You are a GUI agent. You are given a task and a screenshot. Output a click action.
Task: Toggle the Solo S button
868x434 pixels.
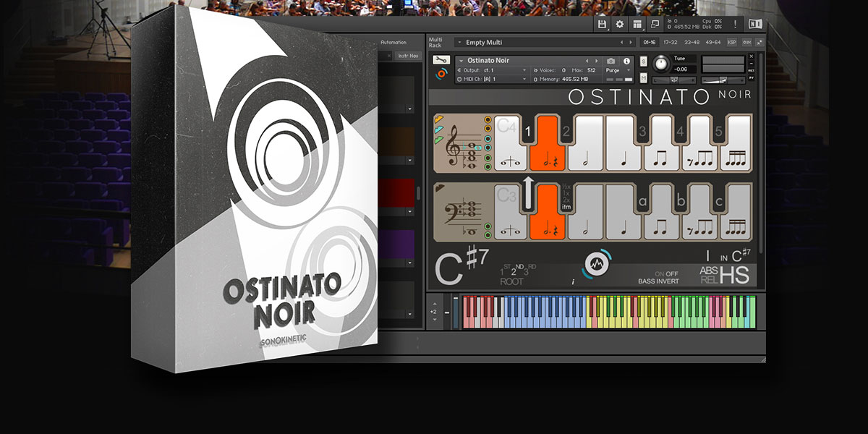coord(643,62)
